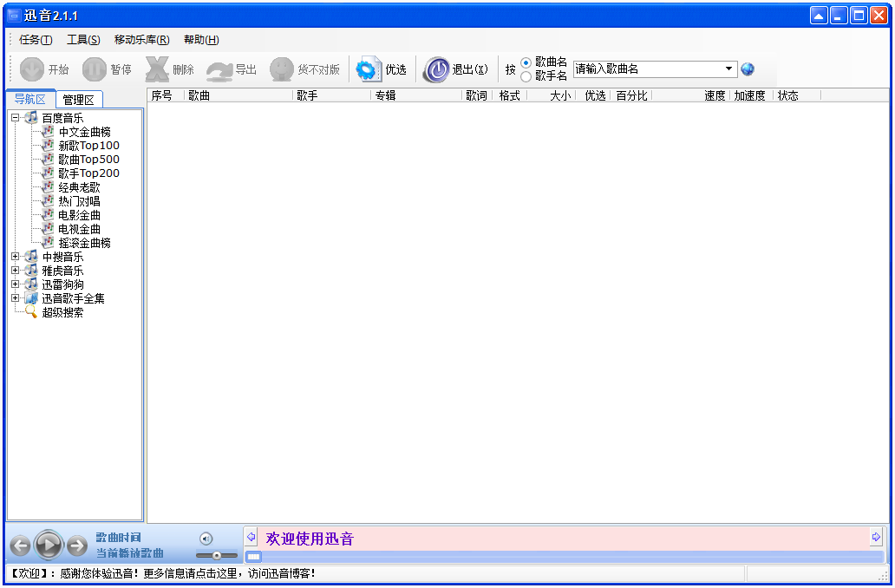Image resolution: width=895 pixels, height=588 pixels.
Task: Adjust the volume slider knob
Action: click(216, 555)
